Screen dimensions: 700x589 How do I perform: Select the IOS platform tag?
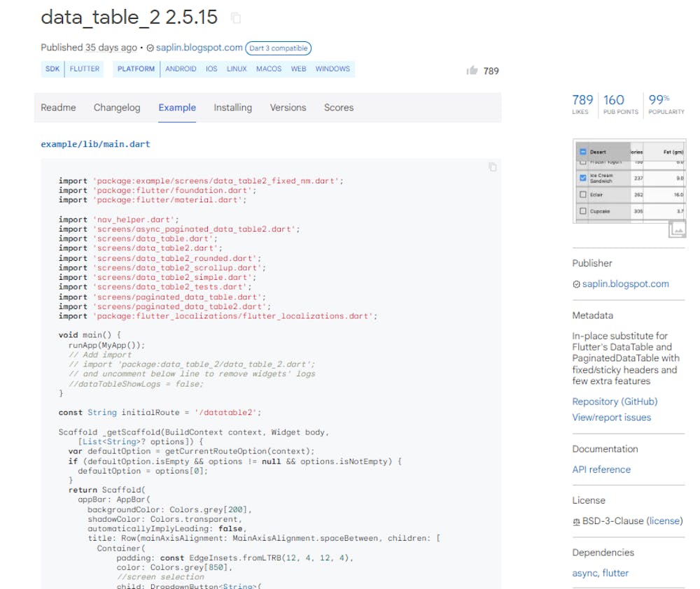(211, 69)
